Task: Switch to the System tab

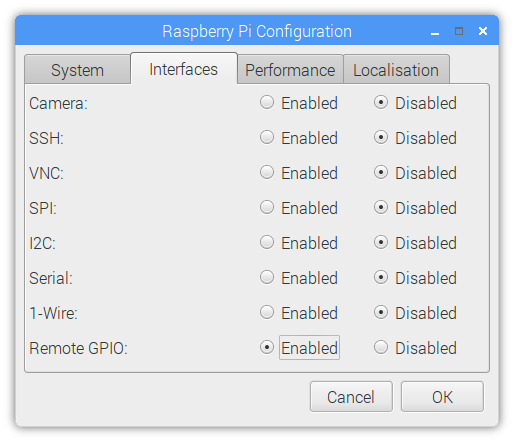Action: [77, 70]
